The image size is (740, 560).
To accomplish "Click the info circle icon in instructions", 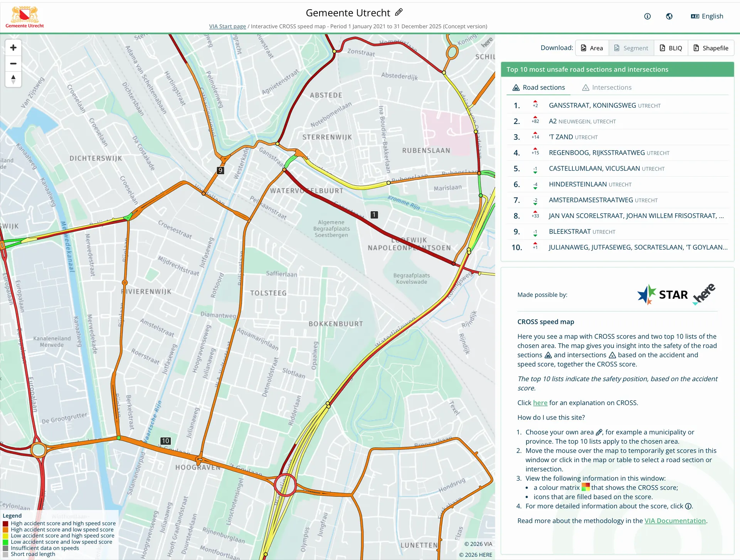I will pyautogui.click(x=688, y=506).
